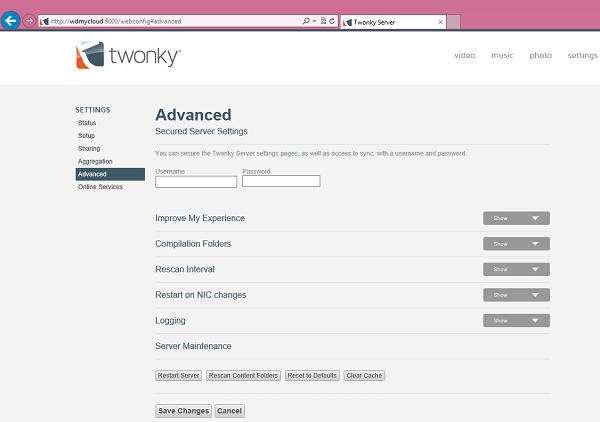The image size is (600, 422).
Task: Click into the Password input field
Action: point(281,181)
